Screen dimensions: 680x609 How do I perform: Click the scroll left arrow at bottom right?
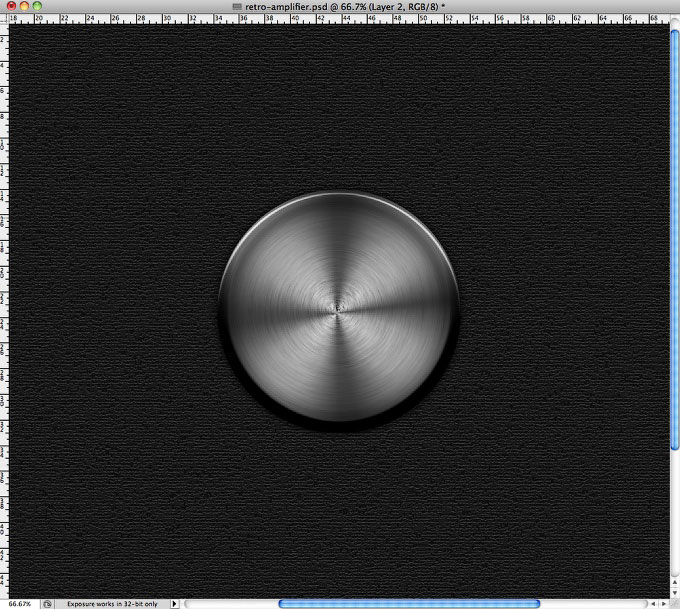pos(654,604)
